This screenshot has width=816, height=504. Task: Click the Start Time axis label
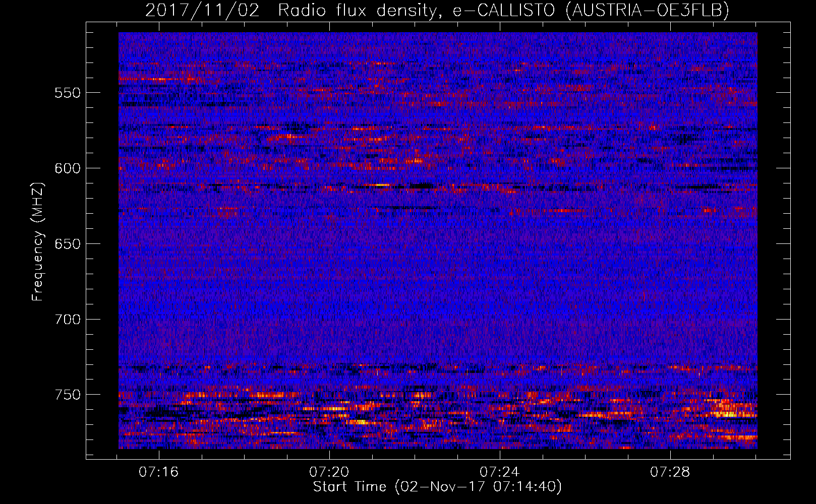tap(437, 487)
